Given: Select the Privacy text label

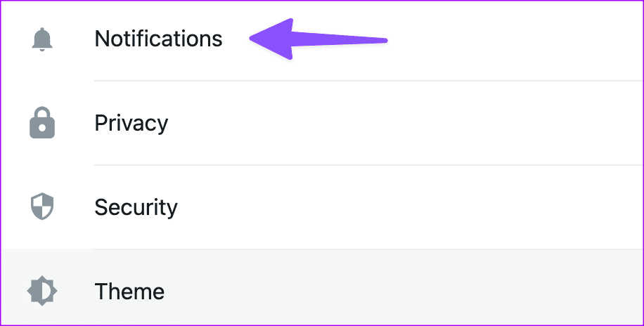Looking at the screenshot, I should click(131, 123).
